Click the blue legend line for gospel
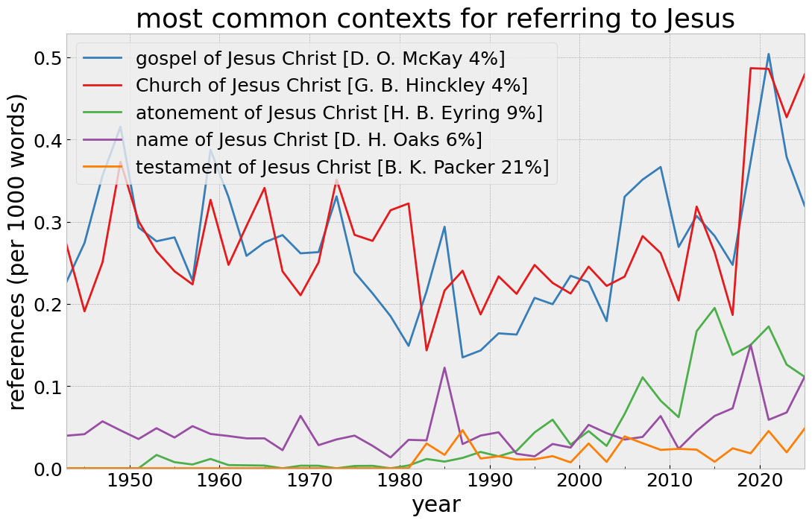 coord(102,58)
